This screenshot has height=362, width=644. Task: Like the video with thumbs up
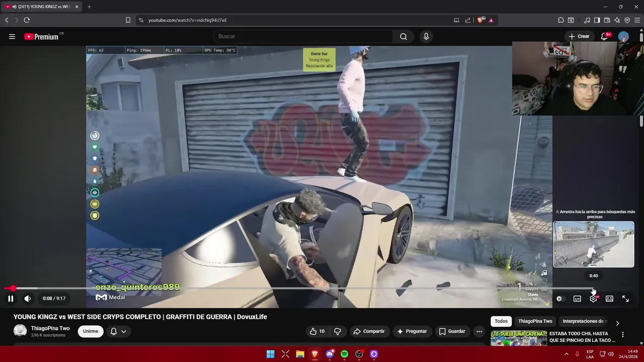317,331
